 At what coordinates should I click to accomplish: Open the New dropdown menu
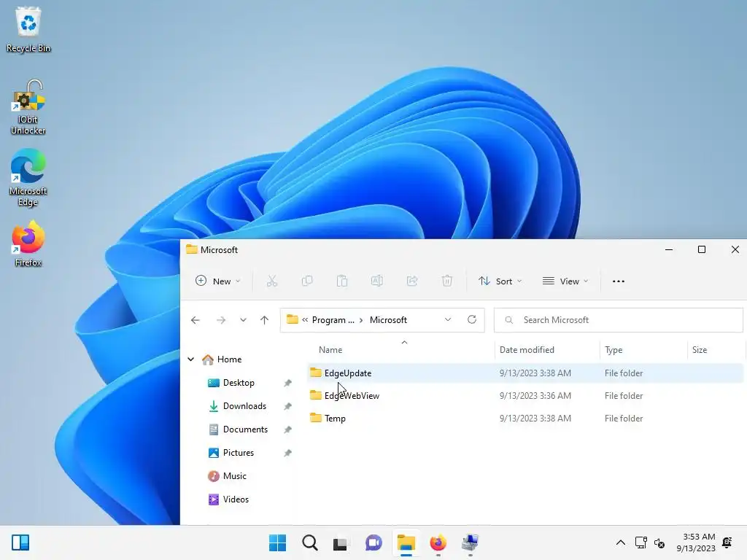click(x=217, y=281)
